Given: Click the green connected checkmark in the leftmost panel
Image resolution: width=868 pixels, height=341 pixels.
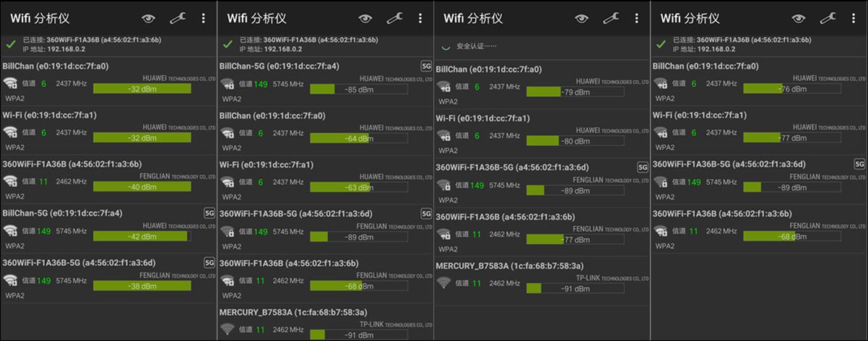Looking at the screenshot, I should point(11,44).
